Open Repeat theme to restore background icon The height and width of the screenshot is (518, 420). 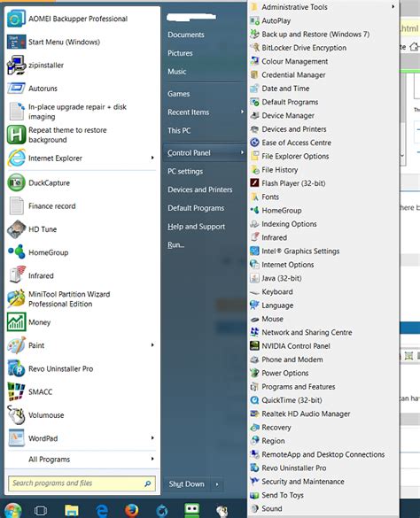click(16, 135)
